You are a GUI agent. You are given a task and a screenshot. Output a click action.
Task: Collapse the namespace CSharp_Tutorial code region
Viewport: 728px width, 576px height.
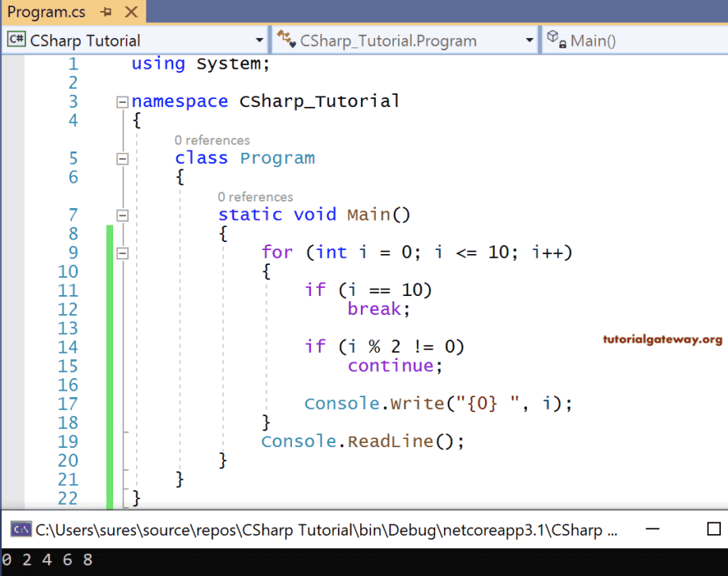pyautogui.click(x=123, y=101)
